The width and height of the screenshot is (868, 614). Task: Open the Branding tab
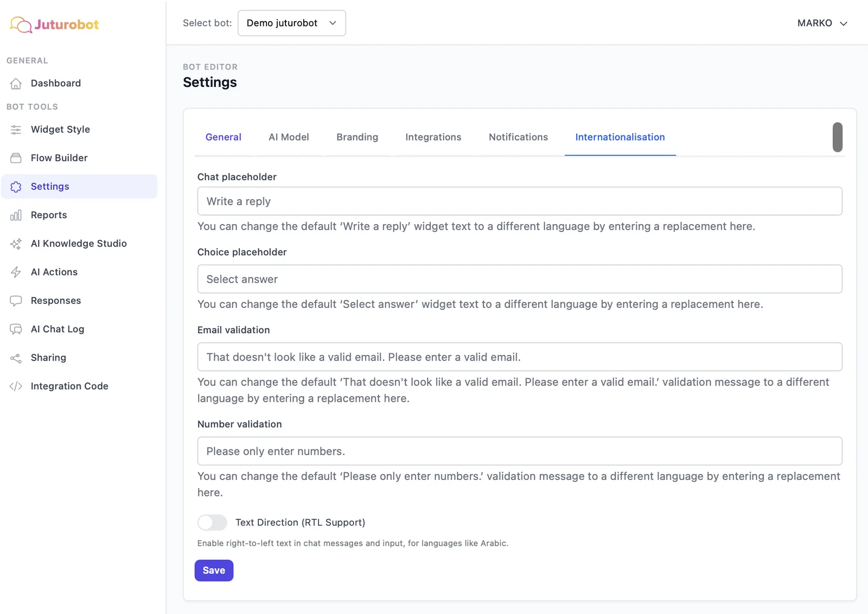(x=357, y=137)
